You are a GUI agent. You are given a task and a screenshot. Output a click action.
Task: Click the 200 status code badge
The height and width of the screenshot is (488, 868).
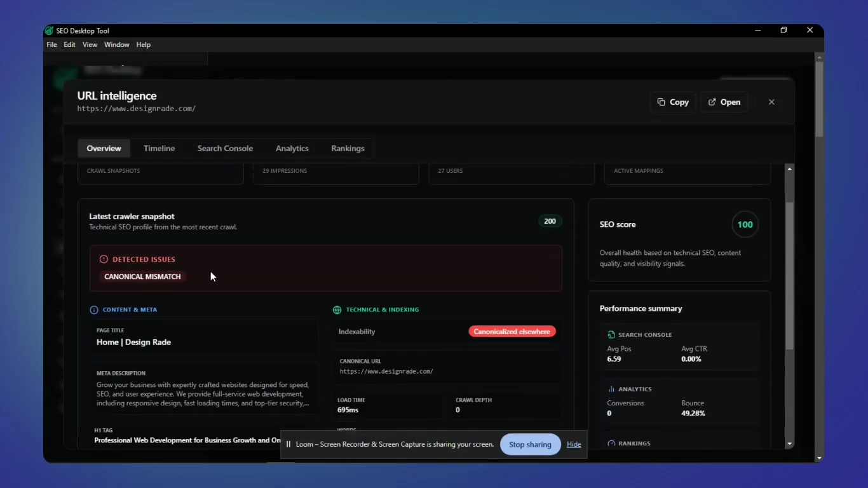(x=550, y=221)
